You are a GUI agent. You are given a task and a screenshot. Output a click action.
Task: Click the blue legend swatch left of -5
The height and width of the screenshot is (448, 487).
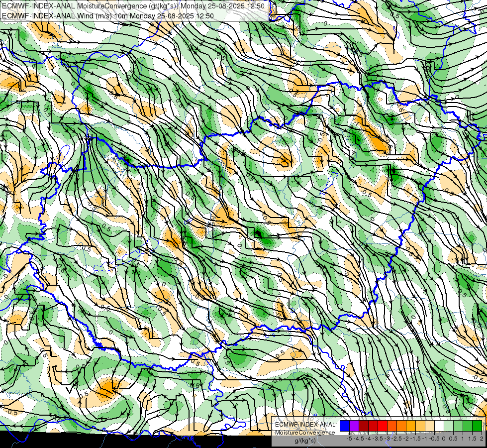coord(345,426)
